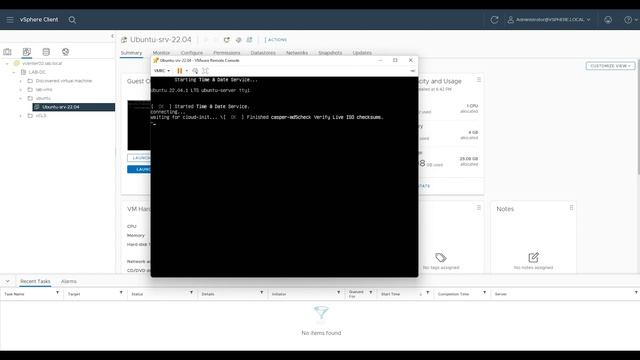Open the Configure tab
Image resolution: width=640 pixels, height=360 pixels.
tap(191, 53)
